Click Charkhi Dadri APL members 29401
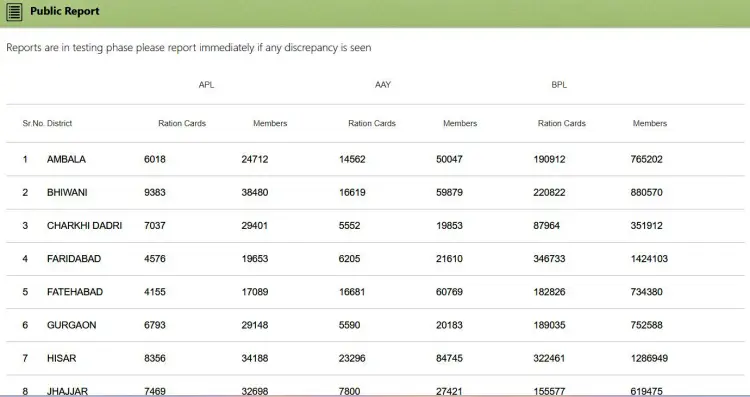The height and width of the screenshot is (397, 750). click(x=254, y=225)
